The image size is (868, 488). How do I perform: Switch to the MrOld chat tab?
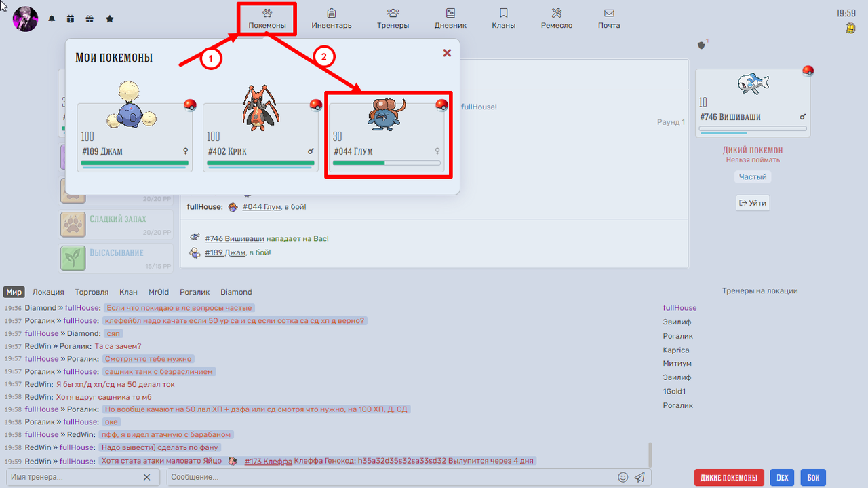159,292
